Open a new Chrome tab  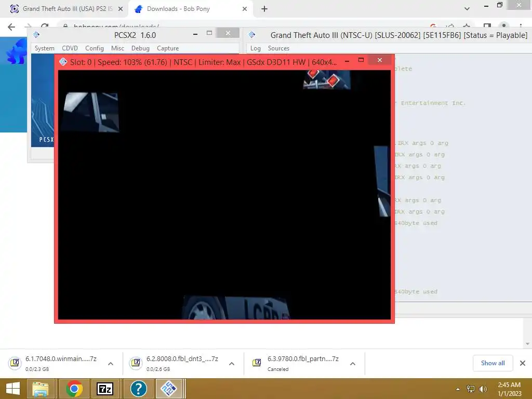point(264,9)
